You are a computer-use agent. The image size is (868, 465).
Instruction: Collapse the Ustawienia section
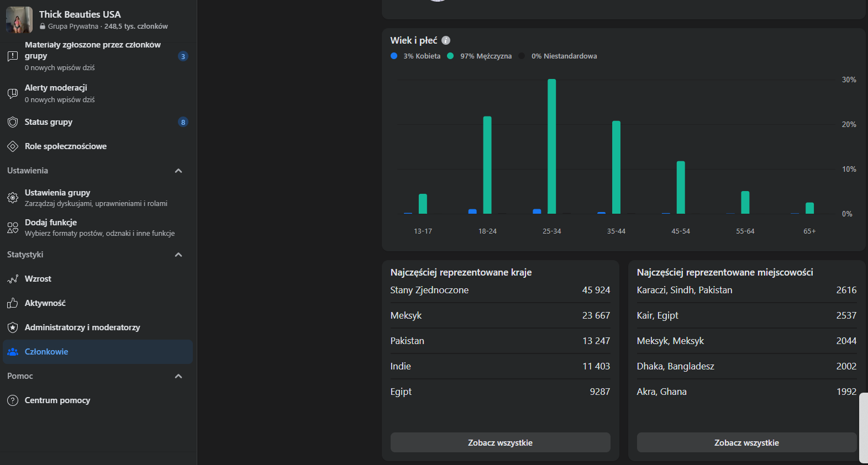(178, 171)
